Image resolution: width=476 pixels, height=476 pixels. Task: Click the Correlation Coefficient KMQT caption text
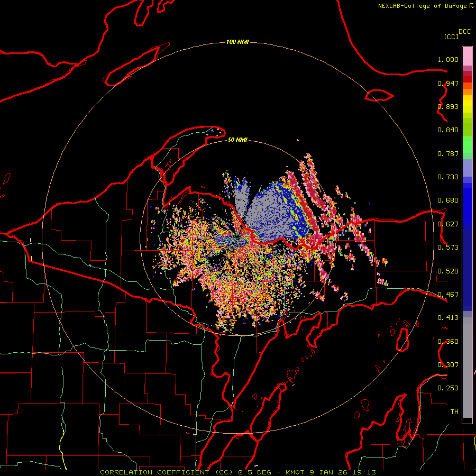pyautogui.click(x=238, y=472)
